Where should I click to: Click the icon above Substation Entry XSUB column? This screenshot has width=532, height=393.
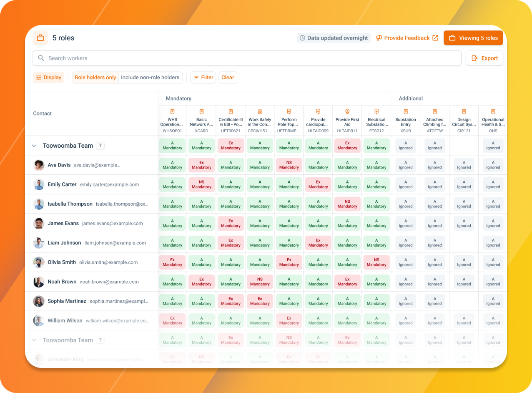[406, 112]
